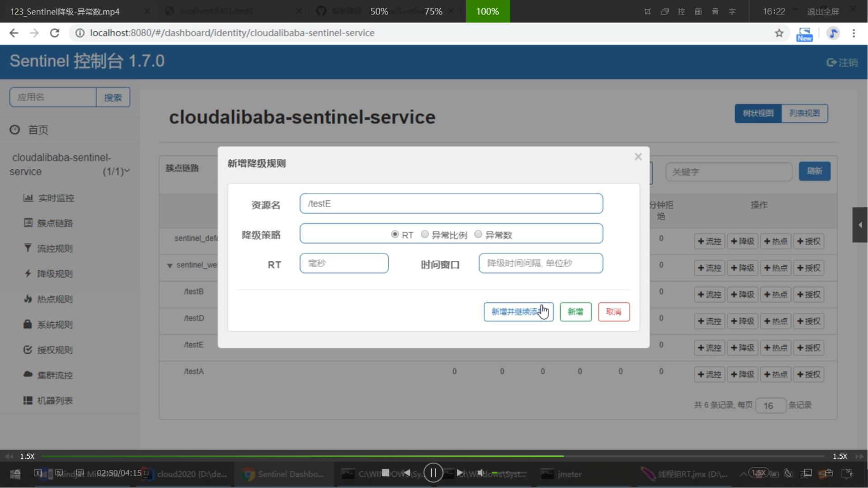
Task: Close the 新增降级规则 dialog
Action: point(638,157)
